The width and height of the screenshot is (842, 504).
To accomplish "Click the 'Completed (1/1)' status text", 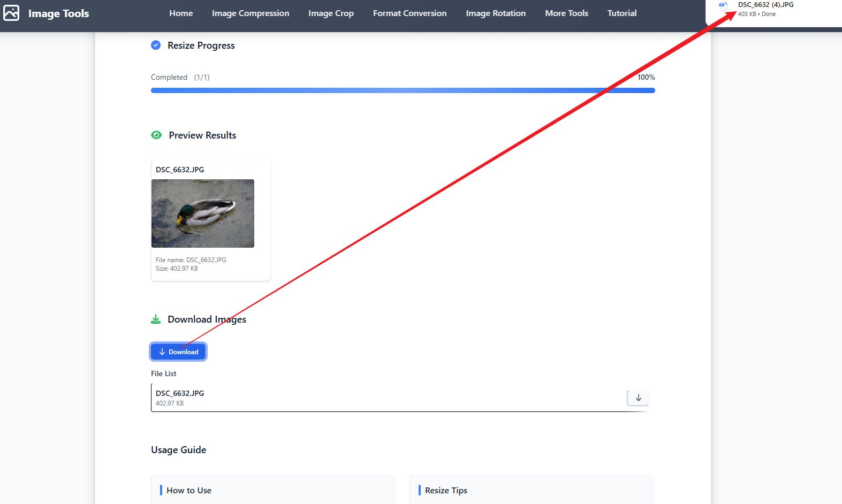I will tap(180, 77).
